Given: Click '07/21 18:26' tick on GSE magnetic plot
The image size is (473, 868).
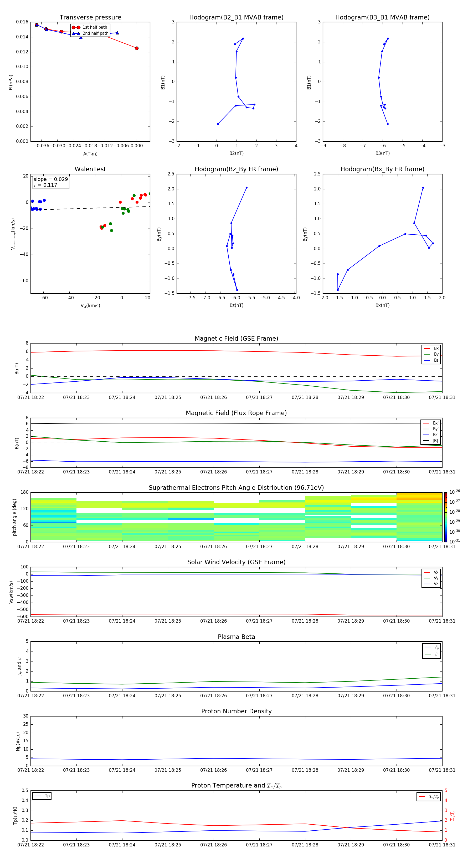Looking at the screenshot, I should click(213, 398).
